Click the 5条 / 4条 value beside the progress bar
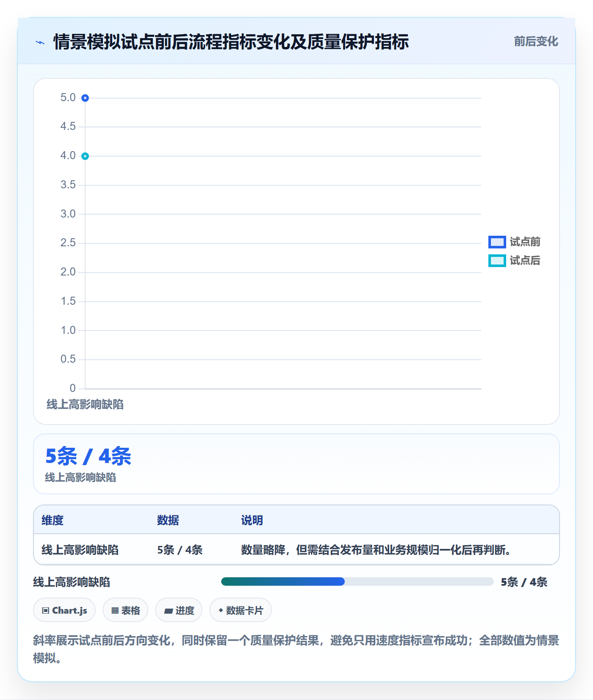Screen dimensions: 593x700 click(x=524, y=582)
